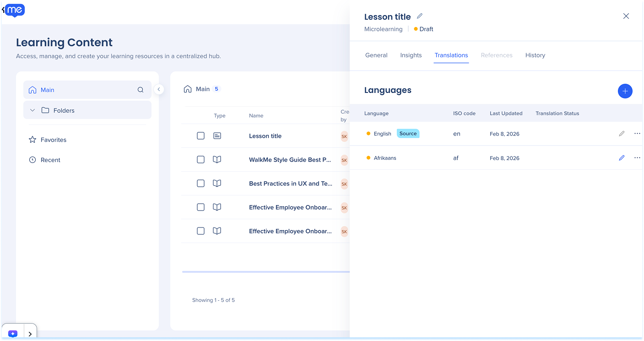
Task: Click the horizontal scrollbar under the table
Action: tap(265, 272)
